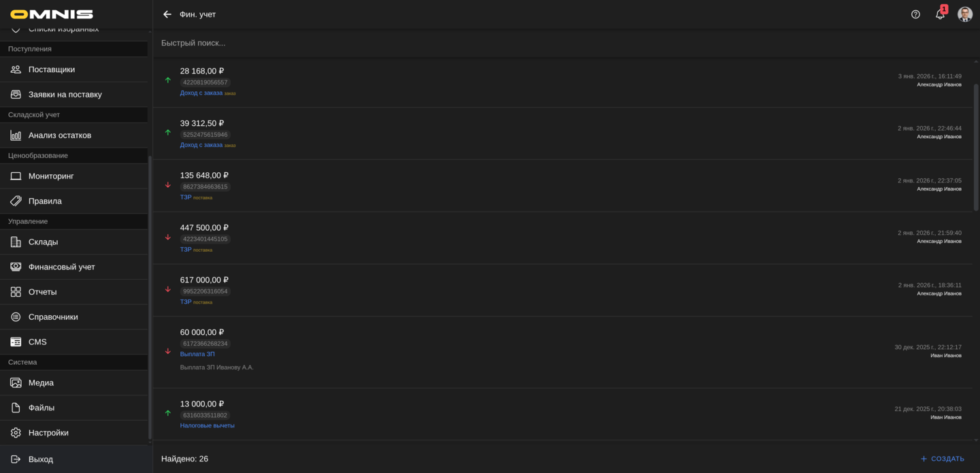The height and width of the screenshot is (473, 980).
Task: Click the Выход logout icon
Action: point(16,459)
